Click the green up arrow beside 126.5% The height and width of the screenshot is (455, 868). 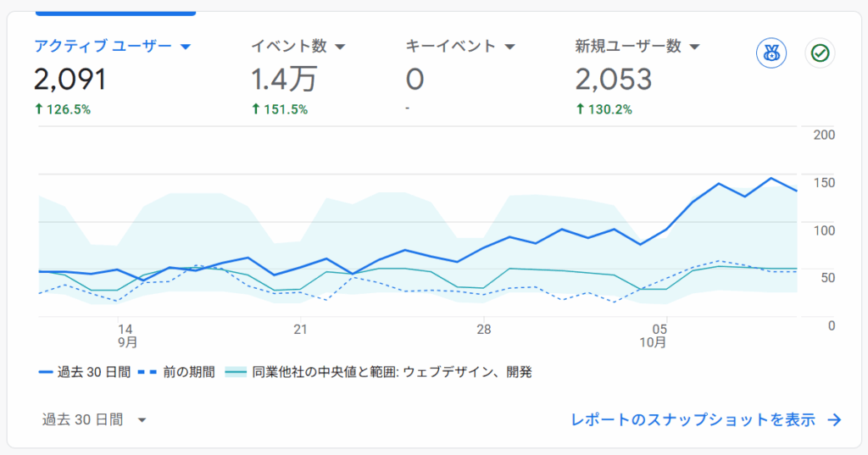tap(39, 109)
